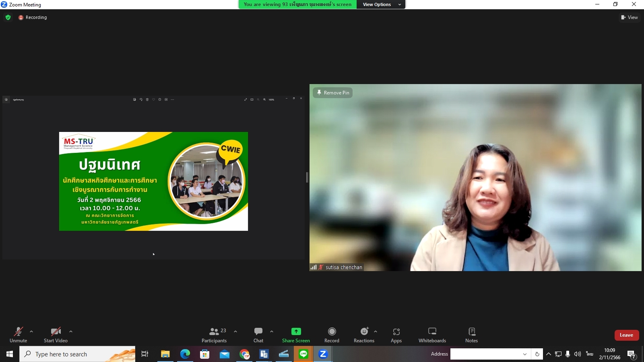Click the Windows taskbar search box
Viewport: 644px width, 362px height.
coord(77,354)
